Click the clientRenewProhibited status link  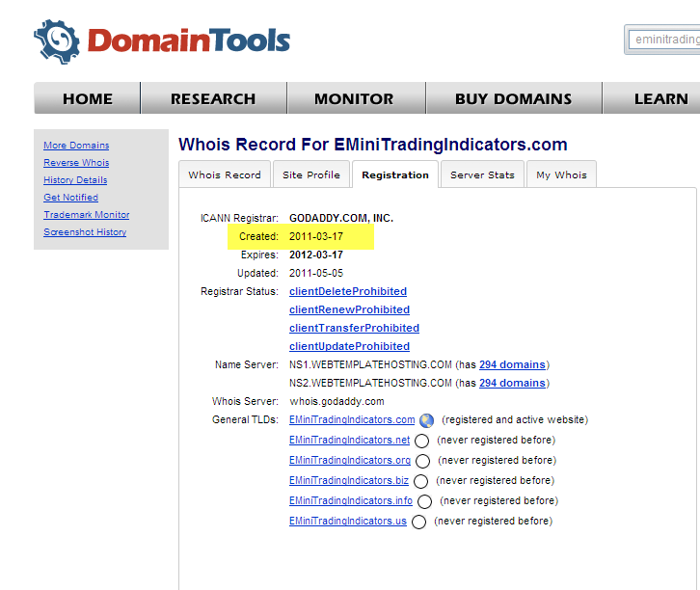coord(349,309)
